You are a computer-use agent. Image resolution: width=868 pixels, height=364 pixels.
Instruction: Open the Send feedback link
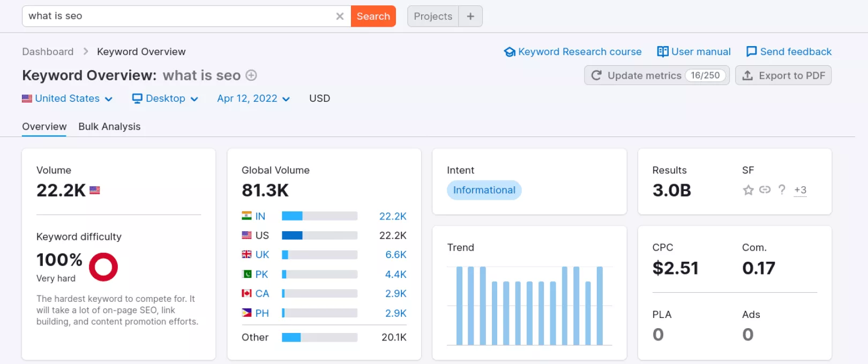789,52
